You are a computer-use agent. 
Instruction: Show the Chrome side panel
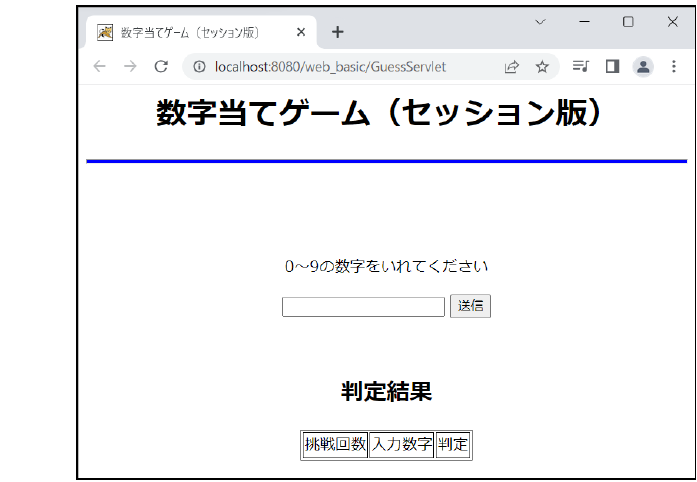[x=612, y=67]
